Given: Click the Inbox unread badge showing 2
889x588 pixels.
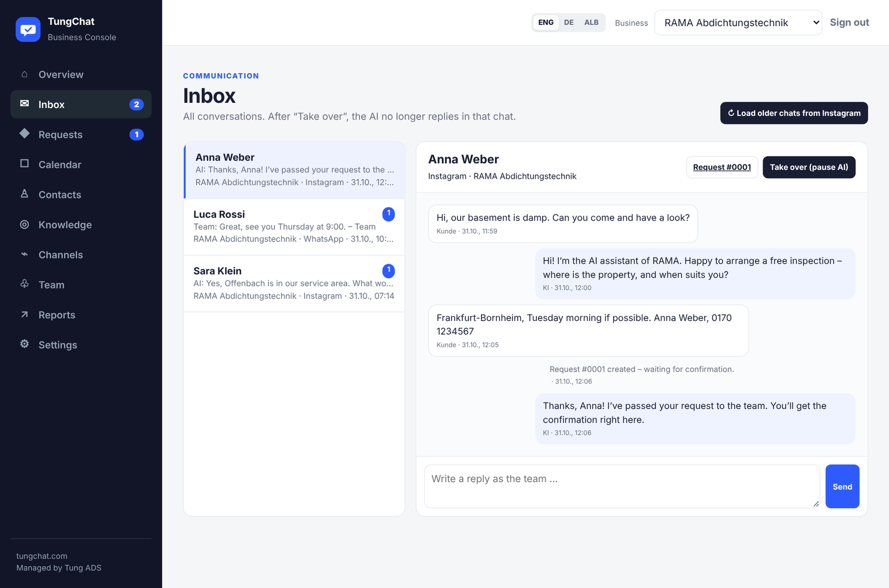Looking at the screenshot, I should [137, 104].
